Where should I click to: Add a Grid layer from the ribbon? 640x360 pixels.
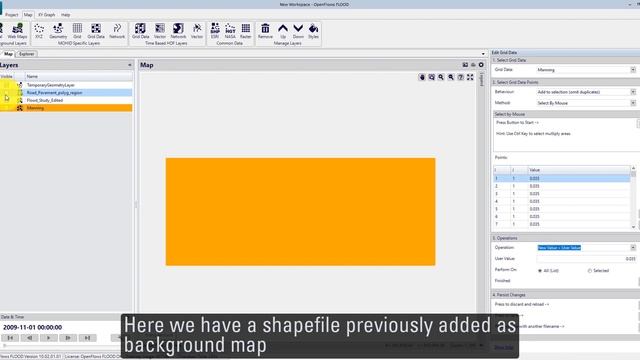tap(77, 31)
